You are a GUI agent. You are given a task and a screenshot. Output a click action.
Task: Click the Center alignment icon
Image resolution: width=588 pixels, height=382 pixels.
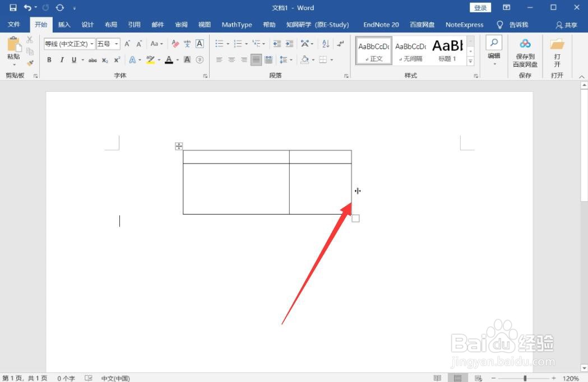(232, 59)
